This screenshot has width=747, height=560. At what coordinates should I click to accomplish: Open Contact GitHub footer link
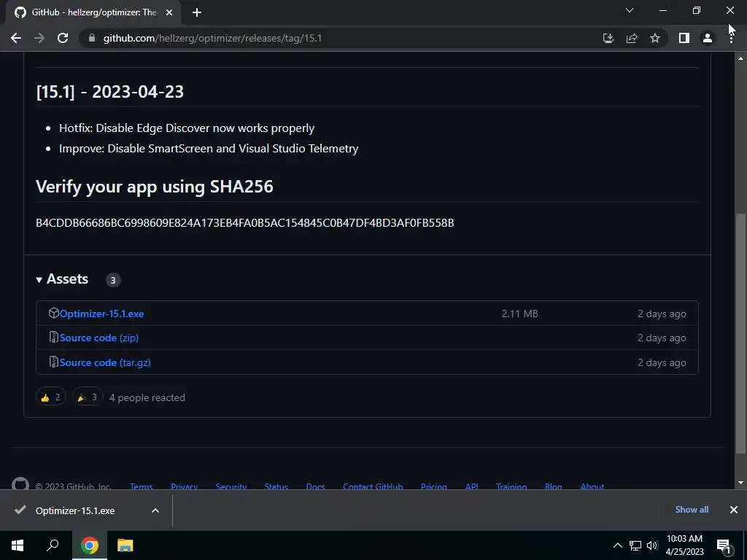[373, 486]
